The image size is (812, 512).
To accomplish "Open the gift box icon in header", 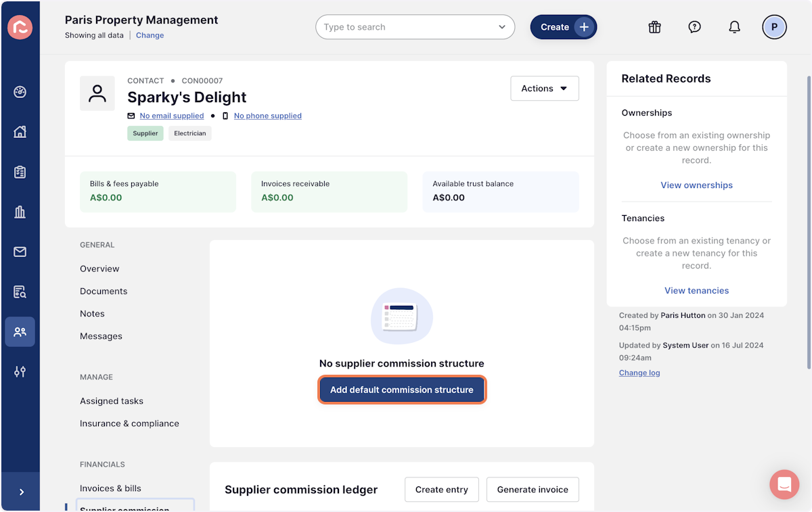I will pyautogui.click(x=654, y=27).
